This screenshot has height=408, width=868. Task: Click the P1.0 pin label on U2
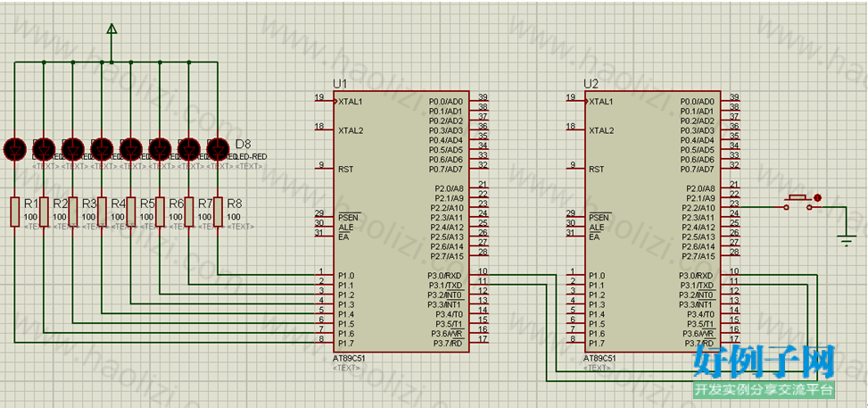[x=598, y=276]
